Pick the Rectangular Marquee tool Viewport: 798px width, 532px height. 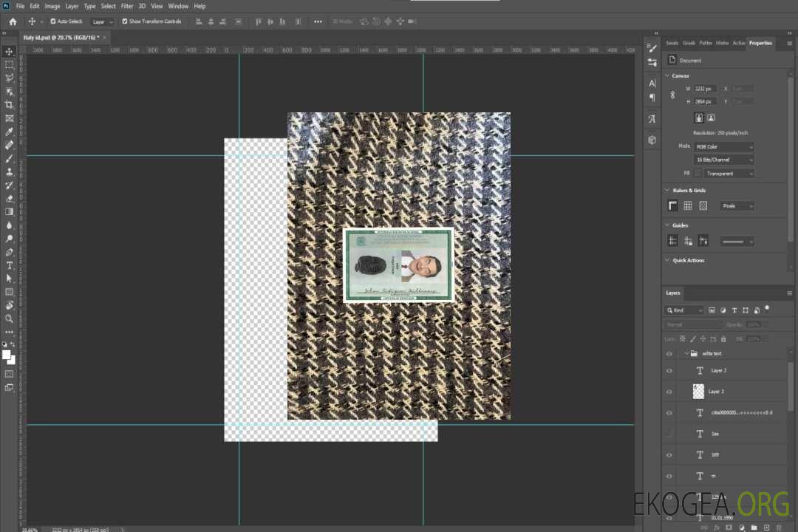tap(9, 64)
